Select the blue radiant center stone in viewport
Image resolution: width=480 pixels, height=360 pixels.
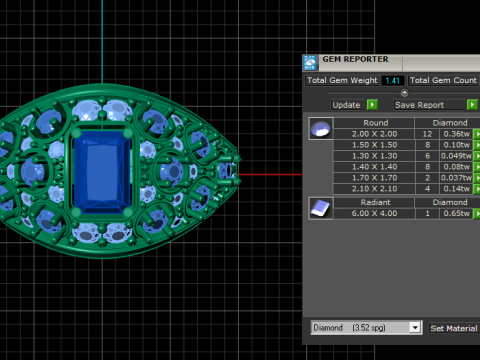point(102,172)
